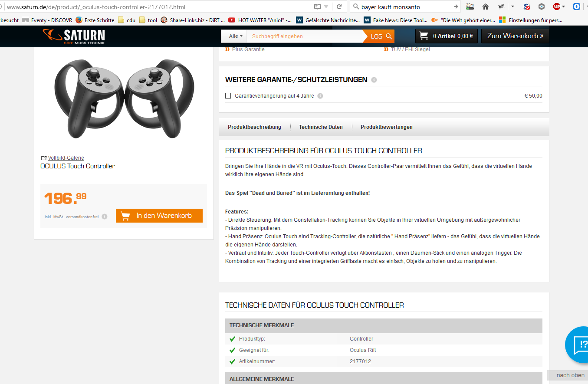
Task: Click the hexagon eye privacy extension icon
Action: pyautogui.click(x=542, y=7)
